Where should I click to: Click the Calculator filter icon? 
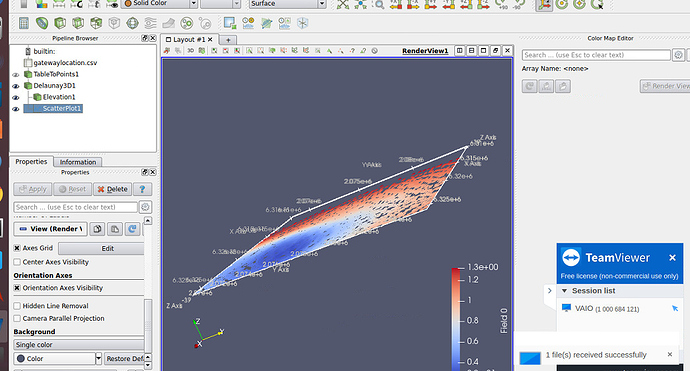click(24, 23)
